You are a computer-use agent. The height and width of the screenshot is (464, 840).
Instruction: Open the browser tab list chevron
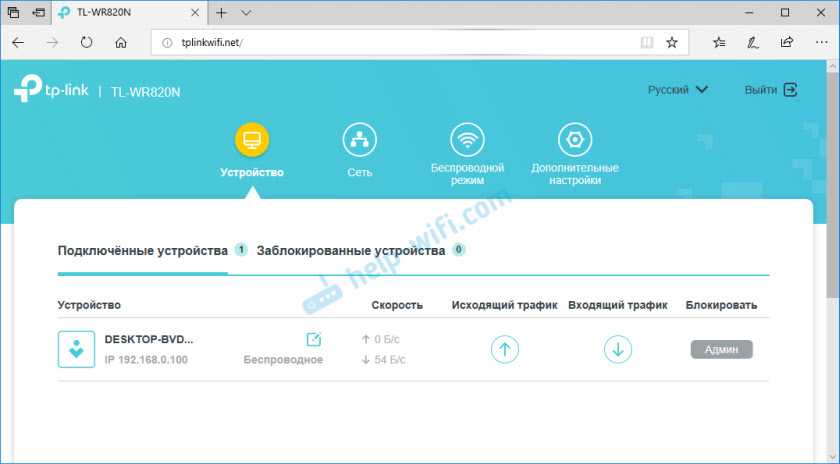[246, 13]
